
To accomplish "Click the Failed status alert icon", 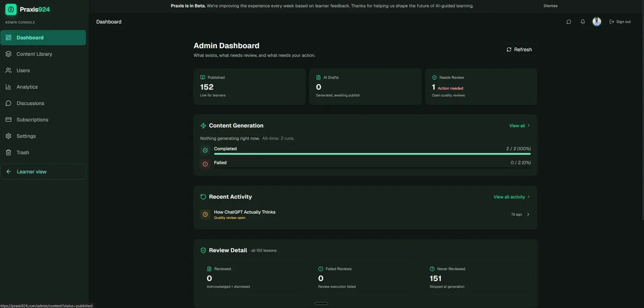I will click(x=205, y=164).
